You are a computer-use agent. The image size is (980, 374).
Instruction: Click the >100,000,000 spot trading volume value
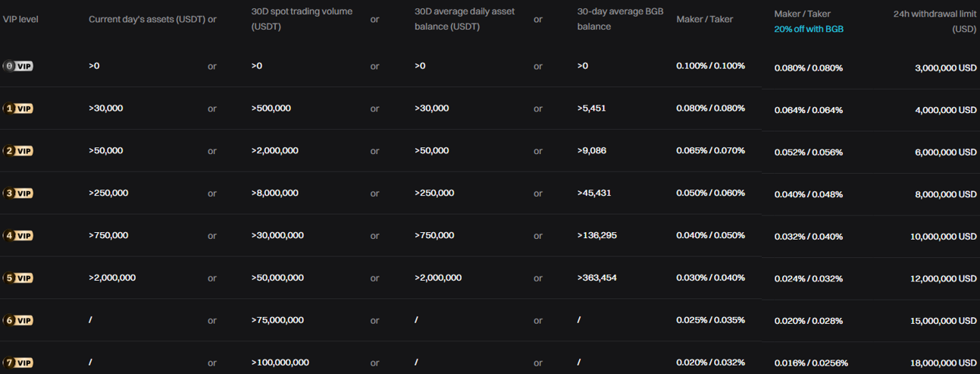(280, 363)
